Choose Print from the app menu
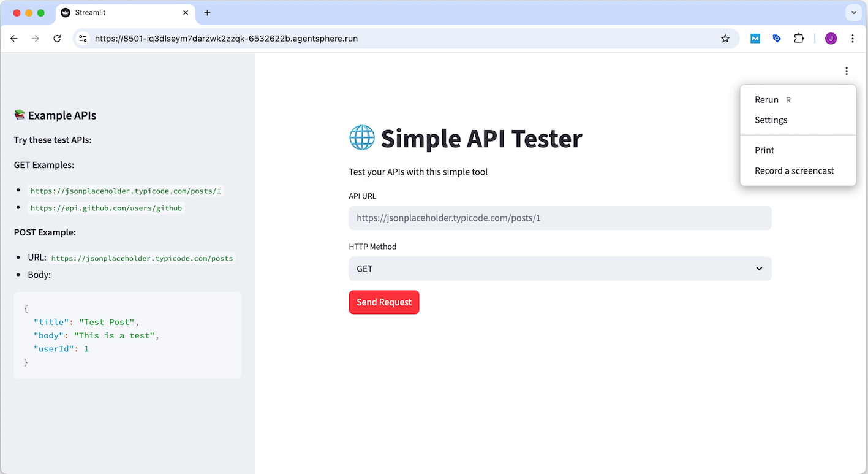 [x=764, y=150]
